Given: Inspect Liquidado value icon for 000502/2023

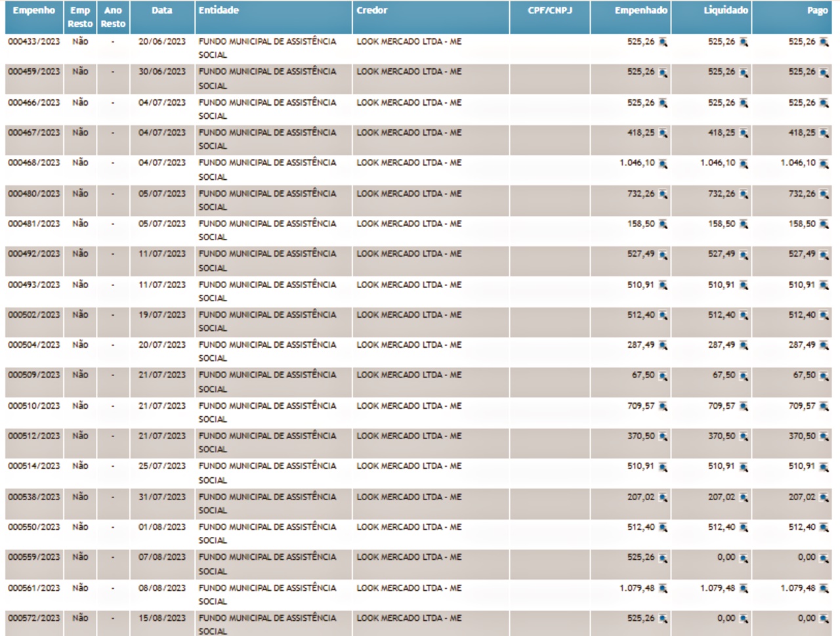Looking at the screenshot, I should 744,316.
